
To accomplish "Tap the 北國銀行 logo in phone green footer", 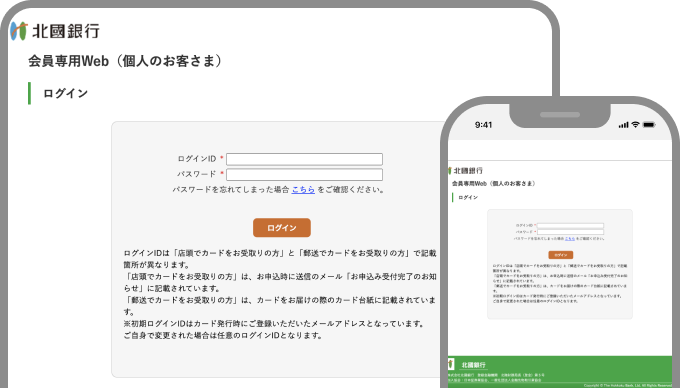I will pyautogui.click(x=467, y=365).
